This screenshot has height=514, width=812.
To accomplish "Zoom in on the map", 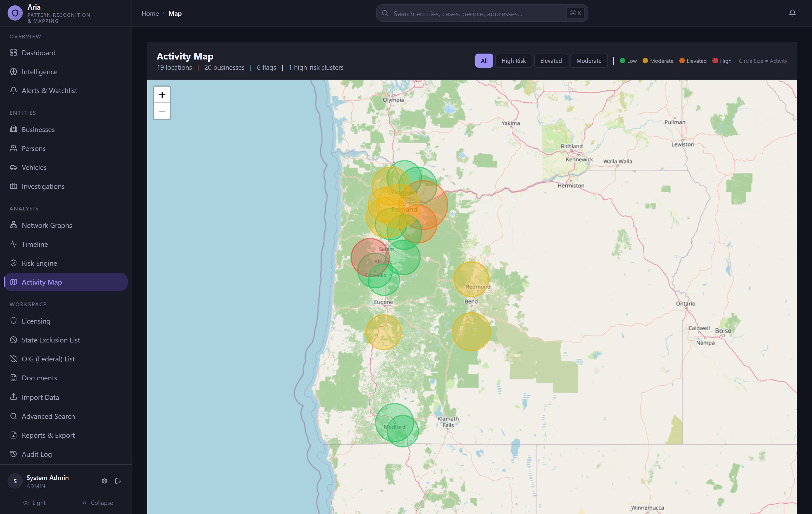I will (162, 95).
